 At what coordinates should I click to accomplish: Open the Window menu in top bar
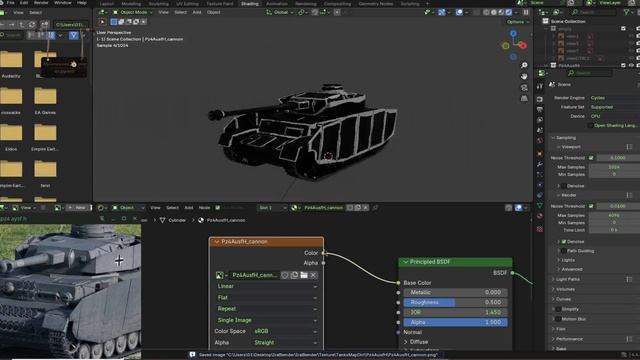coord(62,2)
